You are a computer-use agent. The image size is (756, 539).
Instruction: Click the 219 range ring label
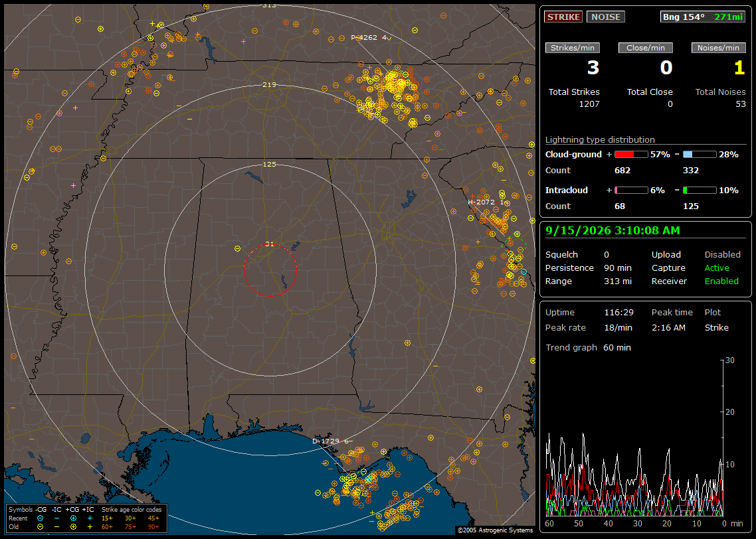[270, 84]
